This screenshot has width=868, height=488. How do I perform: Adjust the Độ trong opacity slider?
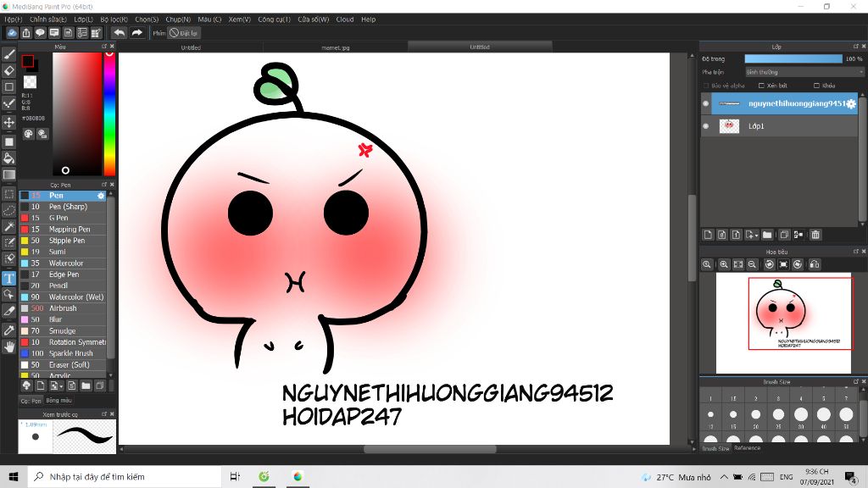pos(793,58)
